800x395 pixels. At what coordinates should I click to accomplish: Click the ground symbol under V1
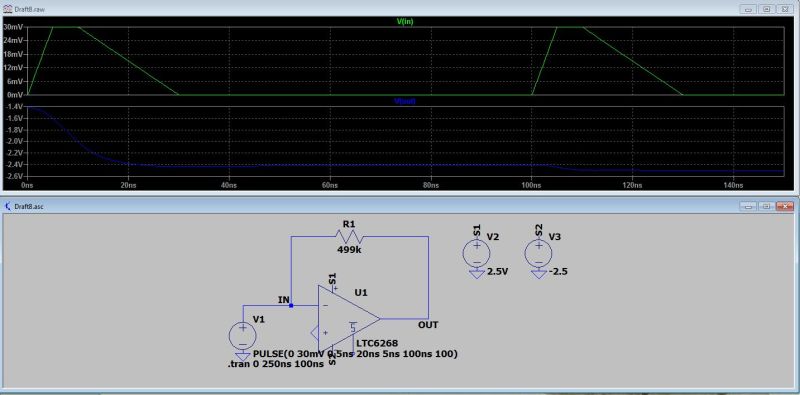(243, 356)
